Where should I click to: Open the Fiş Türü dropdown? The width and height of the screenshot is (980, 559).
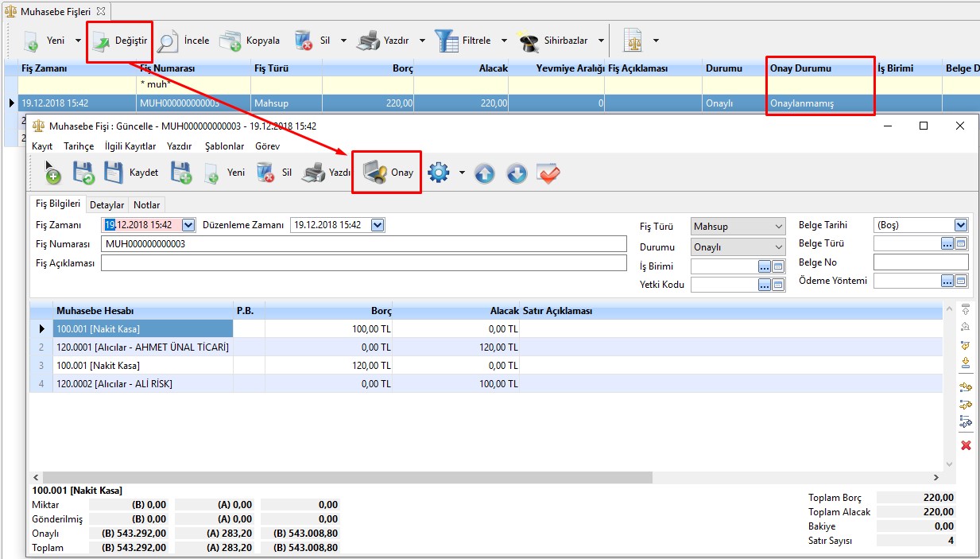pyautogui.click(x=778, y=227)
